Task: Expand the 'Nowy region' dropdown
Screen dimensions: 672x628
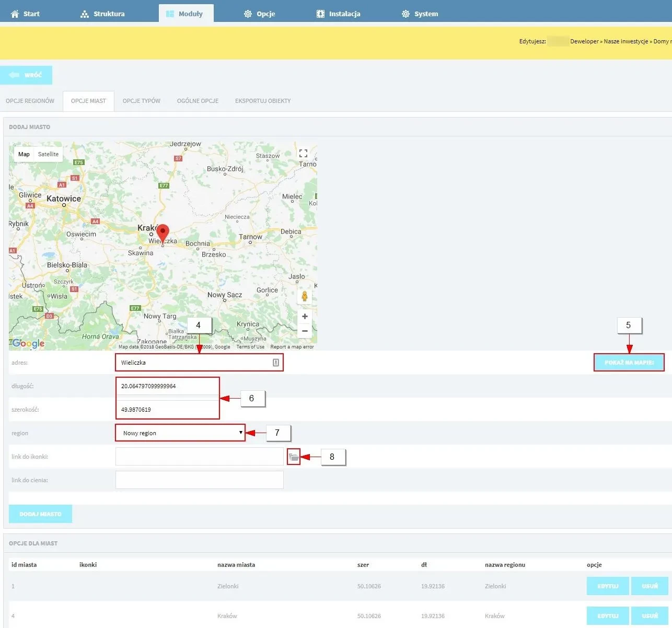Action: point(180,433)
